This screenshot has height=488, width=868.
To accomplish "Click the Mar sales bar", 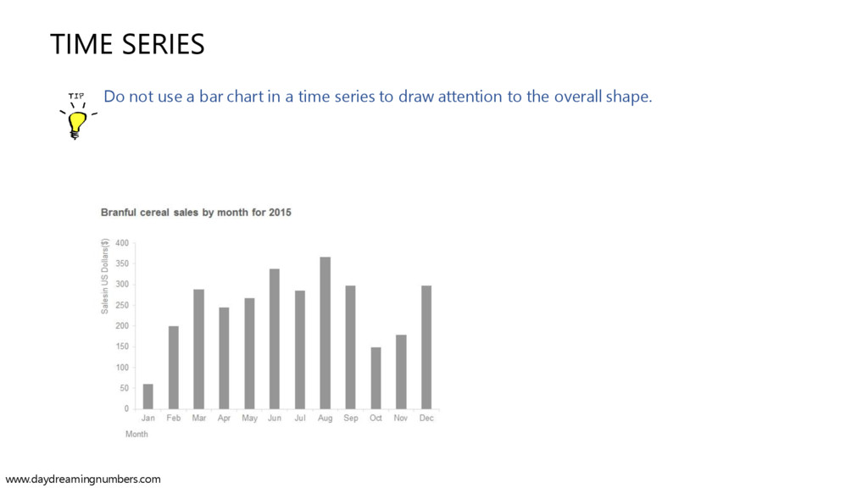I will (198, 349).
